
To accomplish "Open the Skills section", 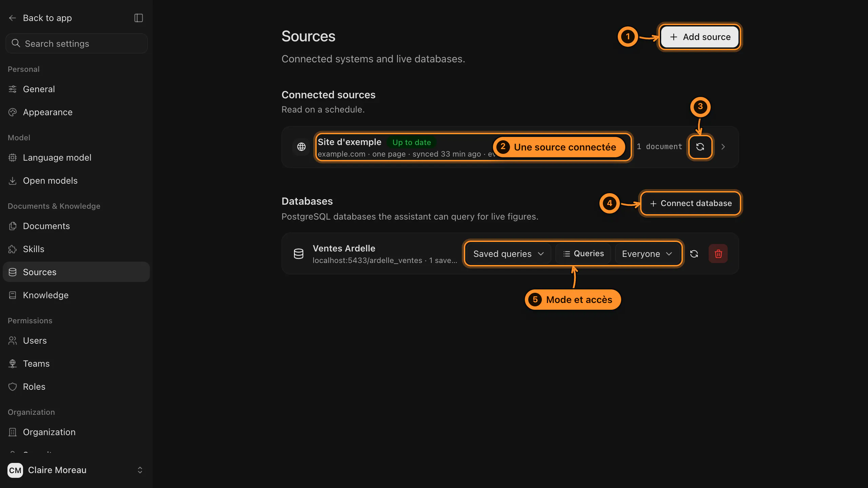I will [x=76, y=249].
